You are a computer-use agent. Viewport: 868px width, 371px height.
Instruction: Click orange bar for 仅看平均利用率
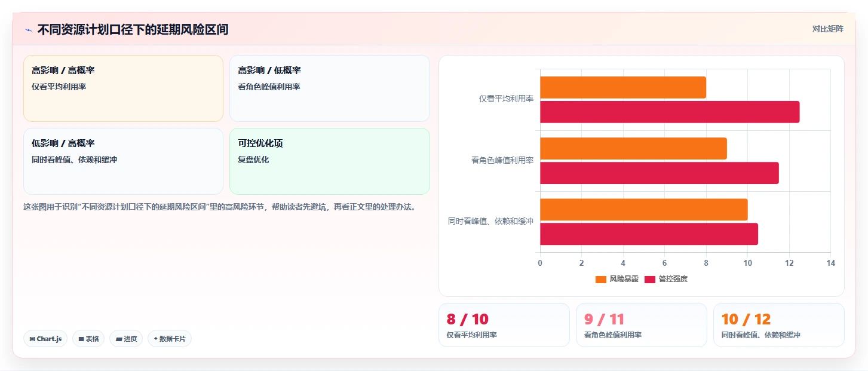623,87
